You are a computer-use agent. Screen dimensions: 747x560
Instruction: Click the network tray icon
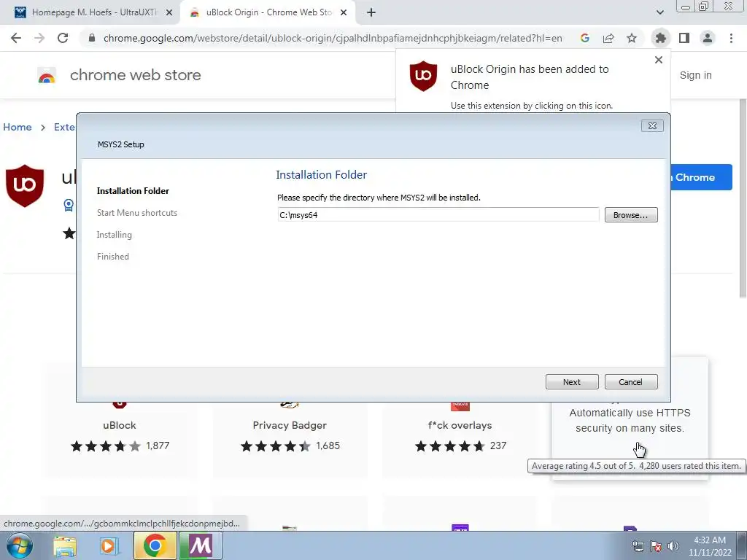(638, 546)
